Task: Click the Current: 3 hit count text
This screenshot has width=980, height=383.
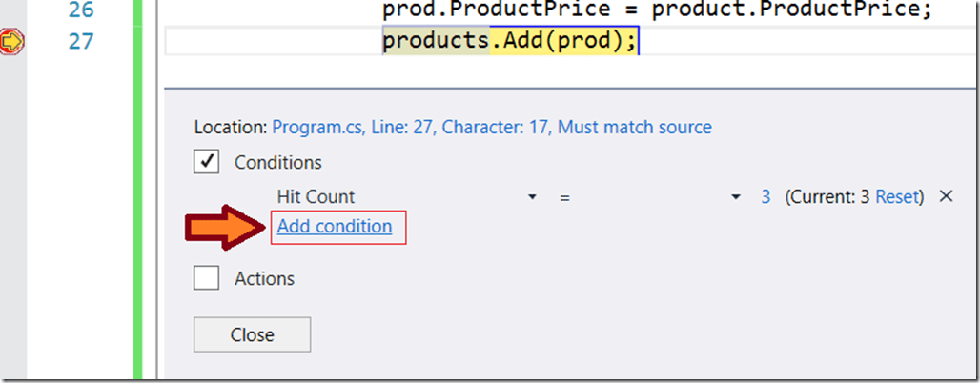Action: pyautogui.click(x=827, y=196)
